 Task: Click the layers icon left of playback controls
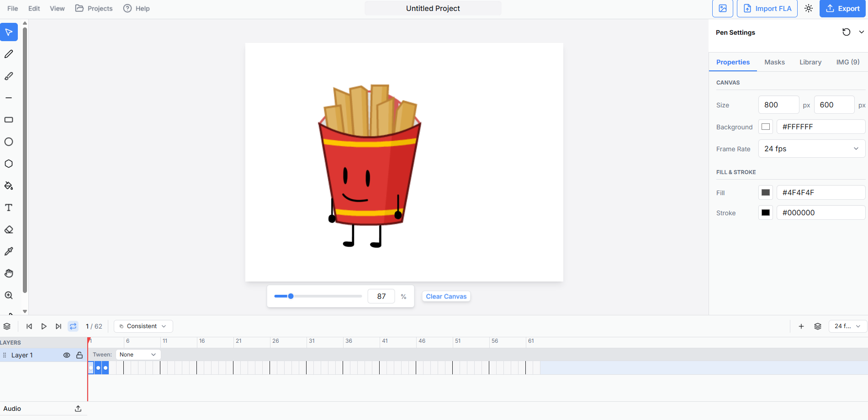[7, 326]
